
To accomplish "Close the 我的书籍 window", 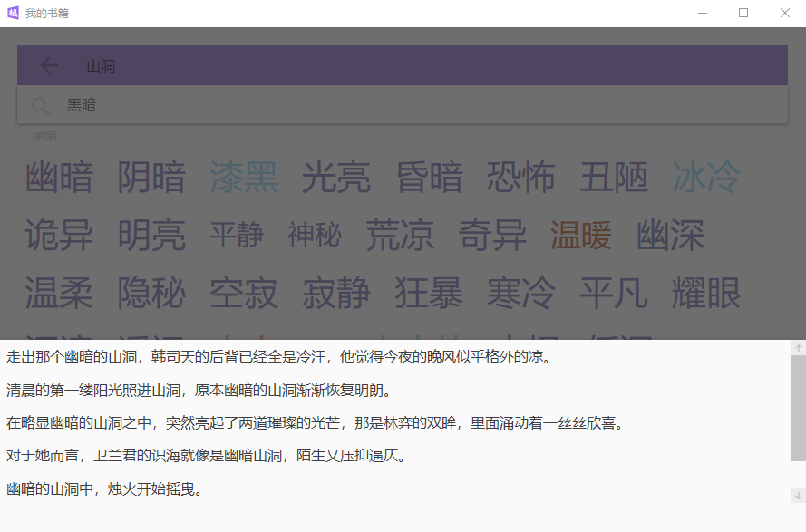I will 785,13.
